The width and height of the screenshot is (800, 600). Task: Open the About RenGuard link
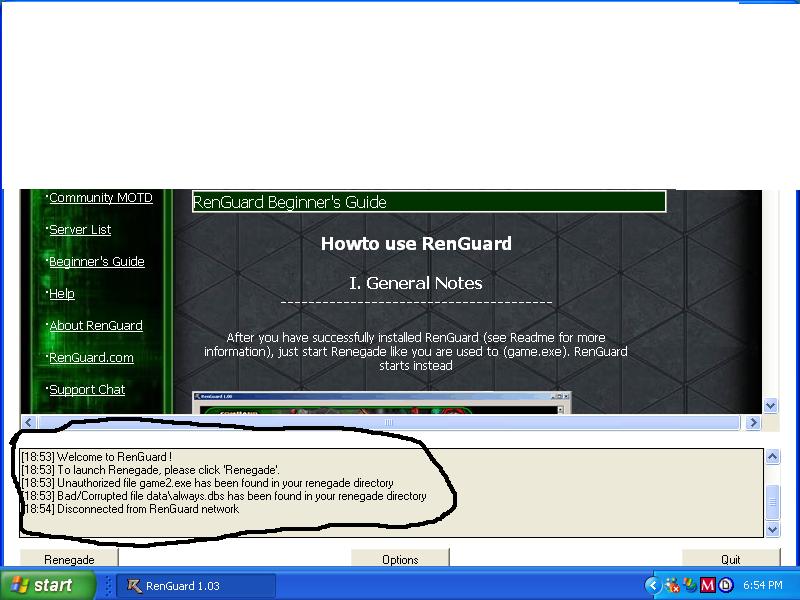pos(96,326)
